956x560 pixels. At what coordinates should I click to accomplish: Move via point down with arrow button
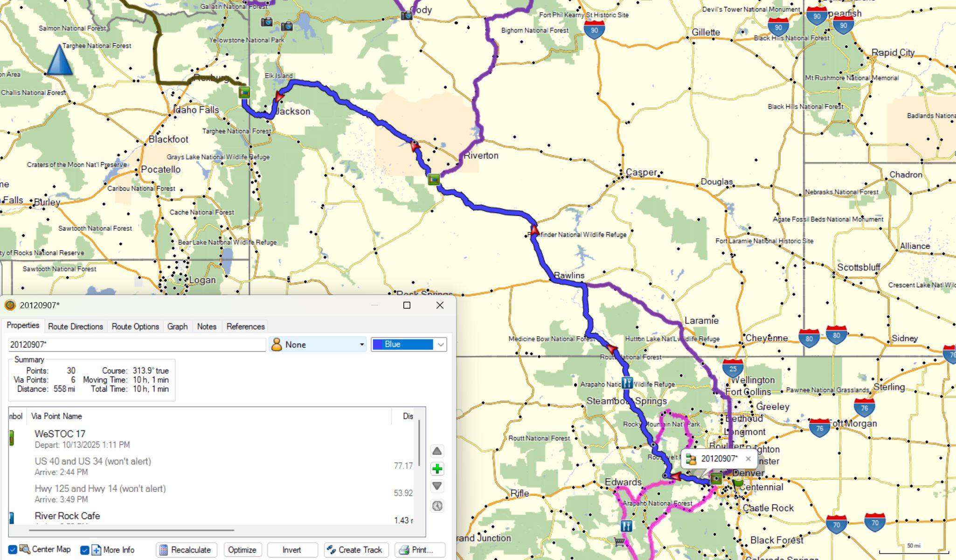pos(437,486)
